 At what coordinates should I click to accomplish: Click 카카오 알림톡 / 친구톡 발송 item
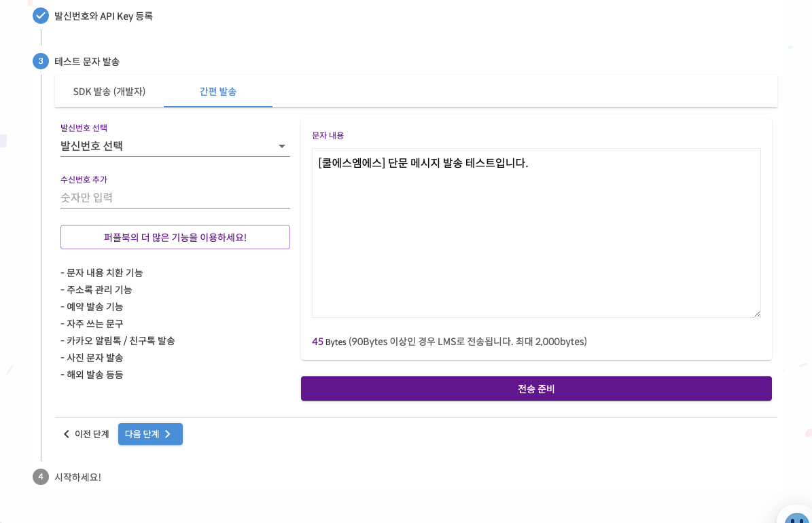pyautogui.click(x=118, y=341)
